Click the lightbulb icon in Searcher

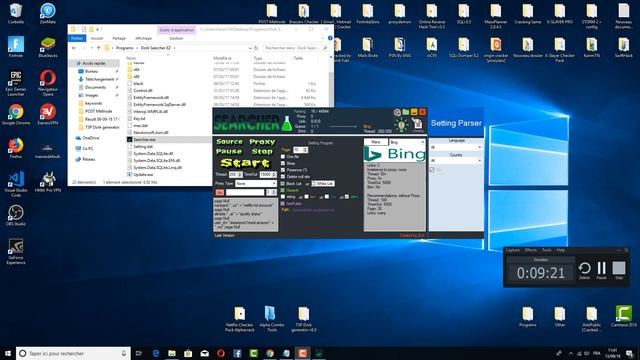(x=401, y=125)
